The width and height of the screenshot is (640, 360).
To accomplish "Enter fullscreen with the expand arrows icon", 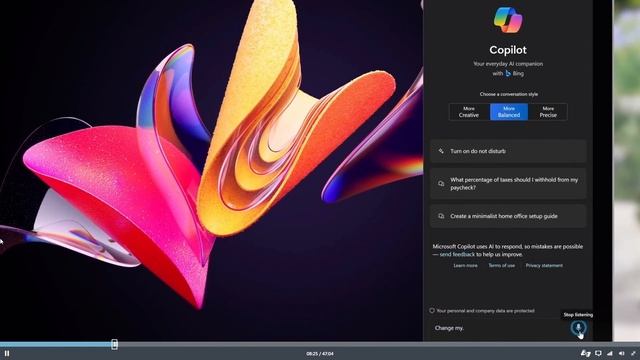I will 633,353.
